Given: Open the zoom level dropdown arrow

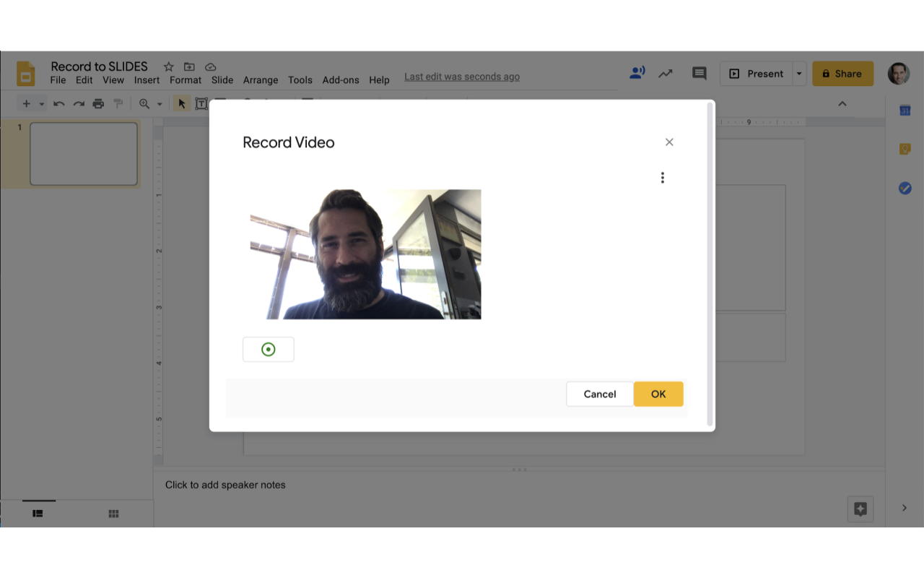Looking at the screenshot, I should pos(160,104).
